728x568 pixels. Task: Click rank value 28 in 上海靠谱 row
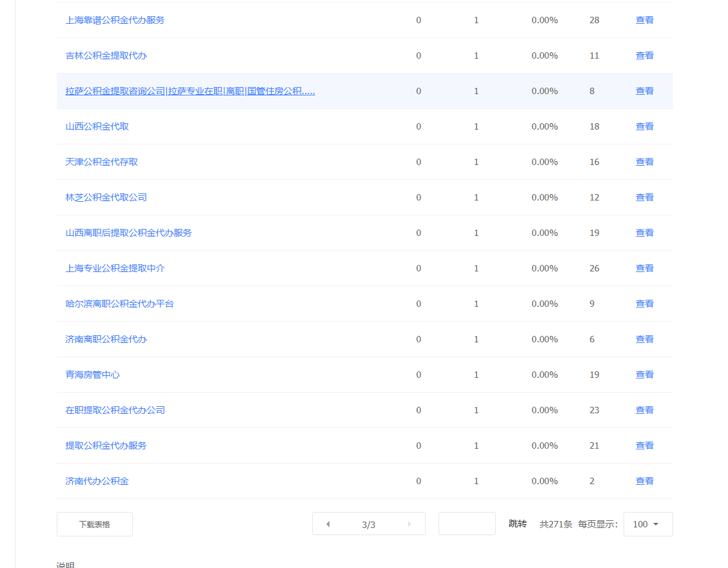[x=595, y=20]
